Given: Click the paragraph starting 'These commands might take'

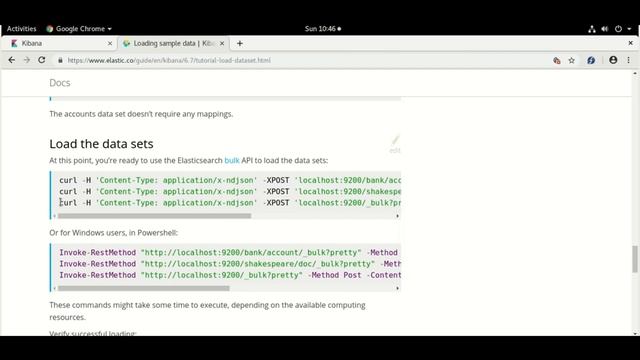Looking at the screenshot, I should point(207,311).
